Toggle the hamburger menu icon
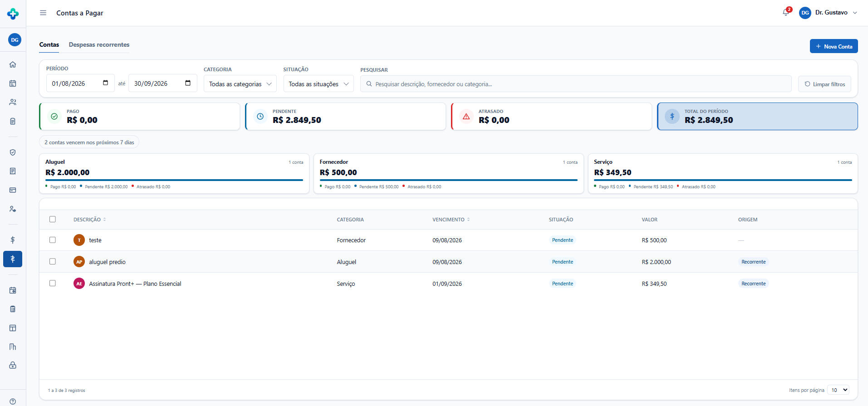Screen dimensions: 868x406 coord(43,13)
